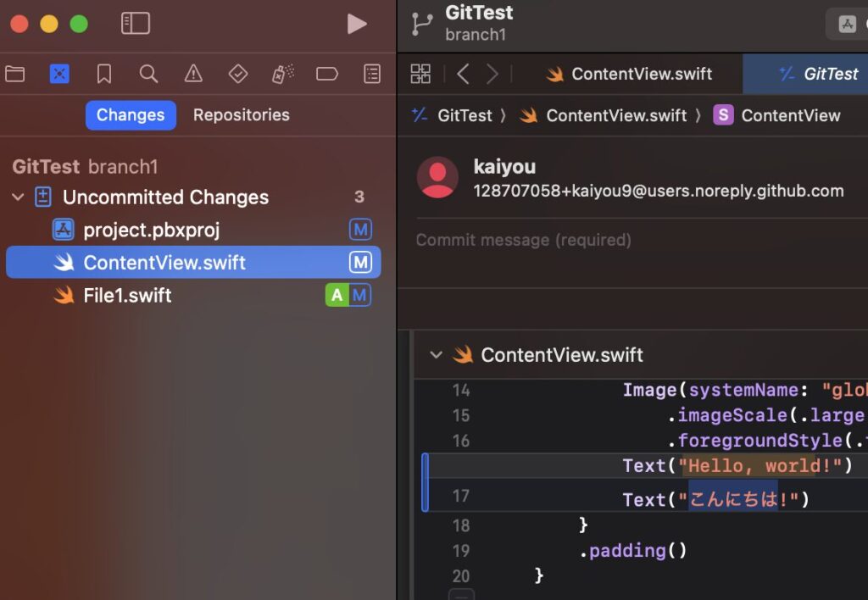This screenshot has width=868, height=600.
Task: Click the uncommitted changes count 3
Action: tap(359, 197)
